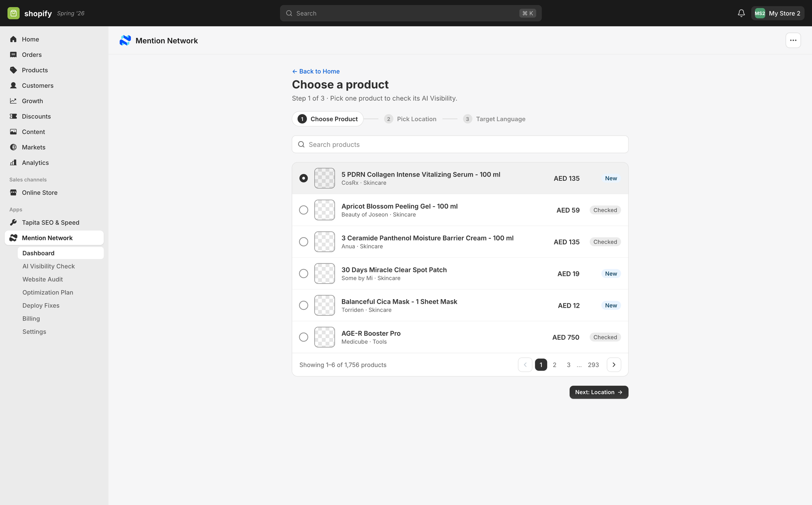
Task: Select 3 Ceramide Panthenol Cream radio button
Action: pos(304,242)
